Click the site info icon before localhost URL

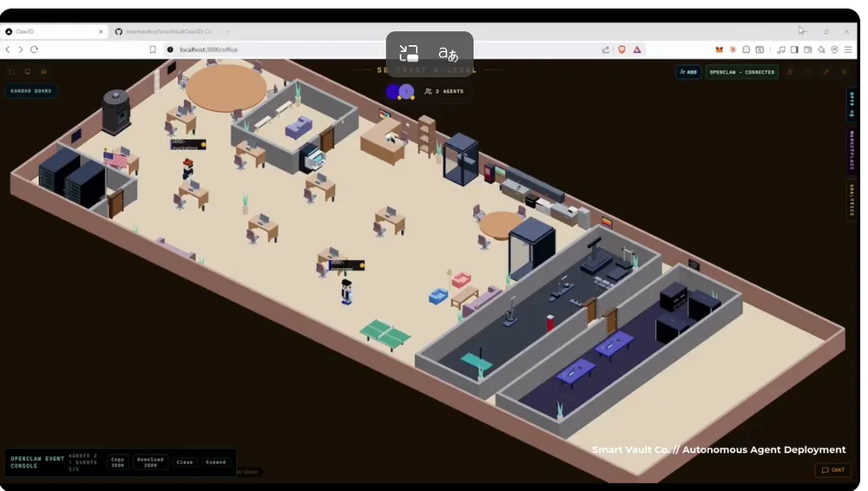click(170, 49)
